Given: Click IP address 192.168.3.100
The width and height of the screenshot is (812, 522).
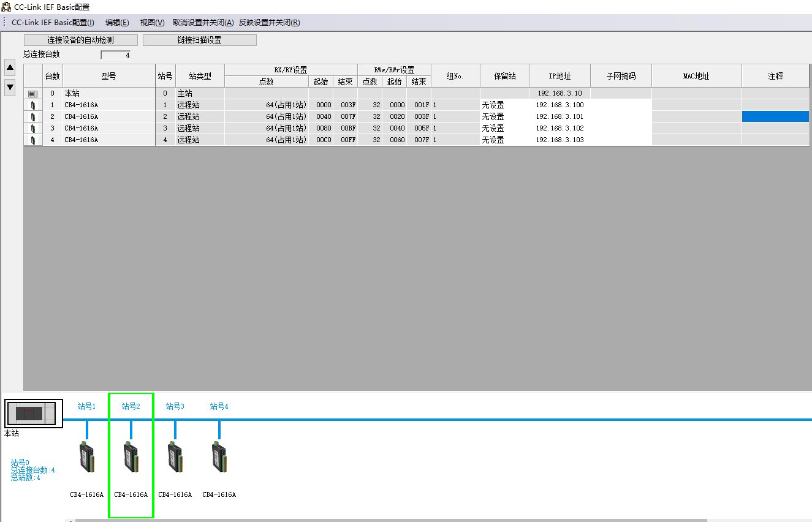Looking at the screenshot, I should (560, 105).
